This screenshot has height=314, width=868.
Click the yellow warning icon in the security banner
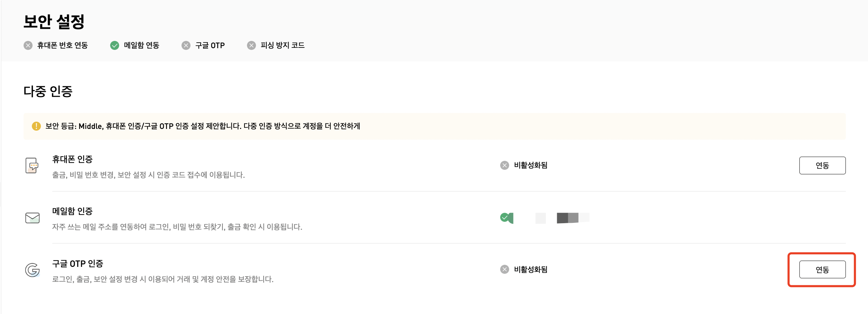[x=36, y=126]
